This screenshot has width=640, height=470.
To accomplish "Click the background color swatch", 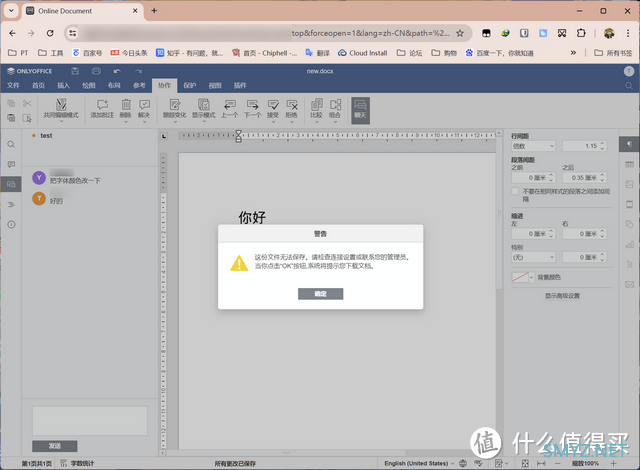I will (x=520, y=277).
